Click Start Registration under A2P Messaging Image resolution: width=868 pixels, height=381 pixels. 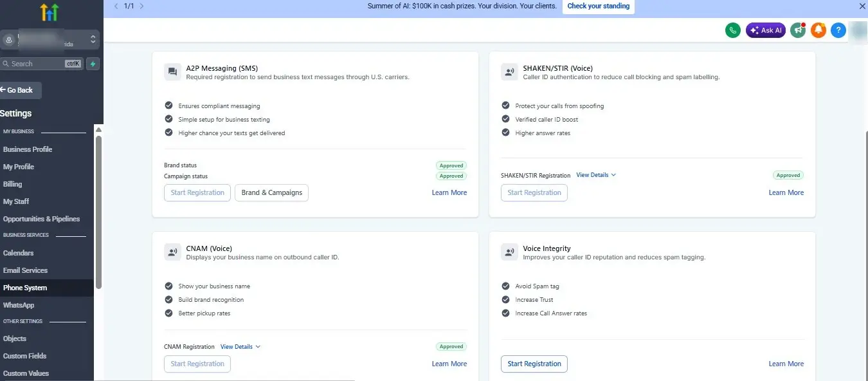pyautogui.click(x=197, y=192)
